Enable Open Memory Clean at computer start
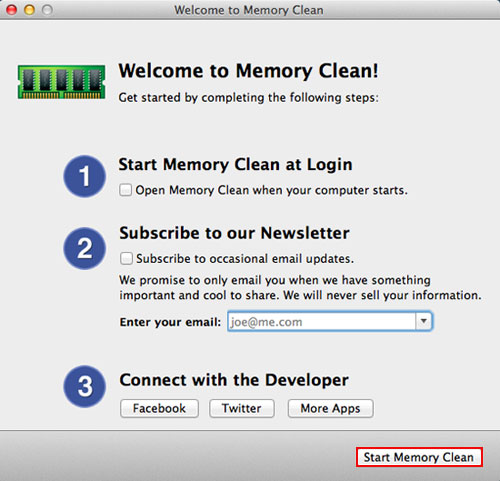500x481 pixels. pyautogui.click(x=125, y=190)
